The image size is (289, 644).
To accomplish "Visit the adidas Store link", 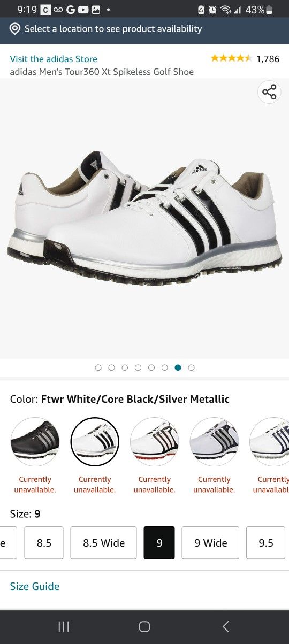I will pos(54,59).
